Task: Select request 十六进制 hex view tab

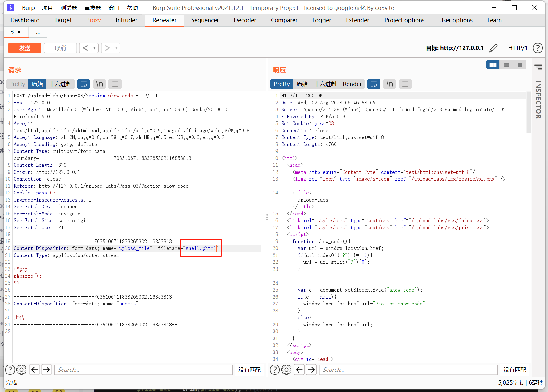Action: click(x=60, y=84)
